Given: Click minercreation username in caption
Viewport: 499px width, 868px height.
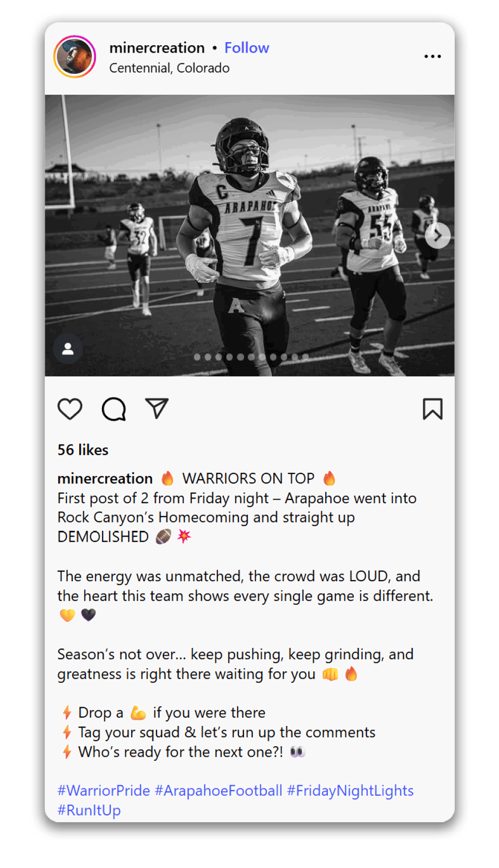Looking at the screenshot, I should (105, 478).
